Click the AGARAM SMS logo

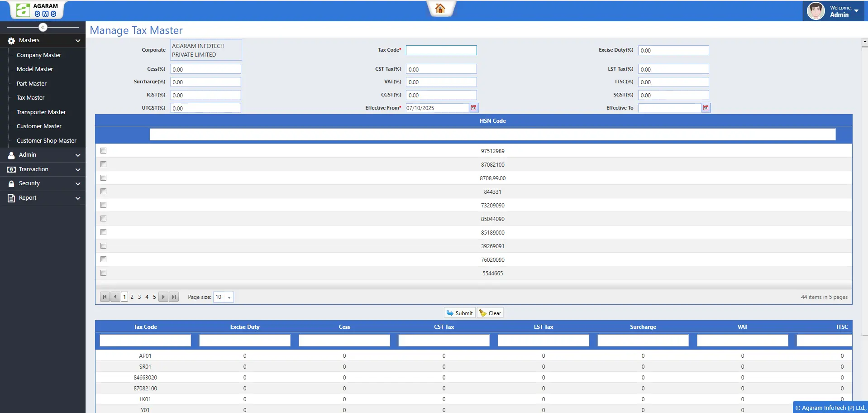pyautogui.click(x=36, y=9)
